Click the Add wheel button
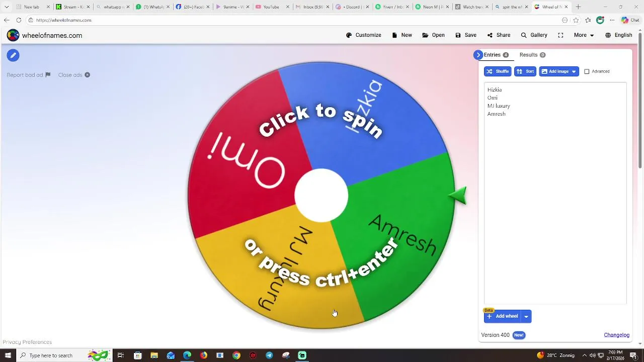This screenshot has width=644, height=362. coord(503,316)
